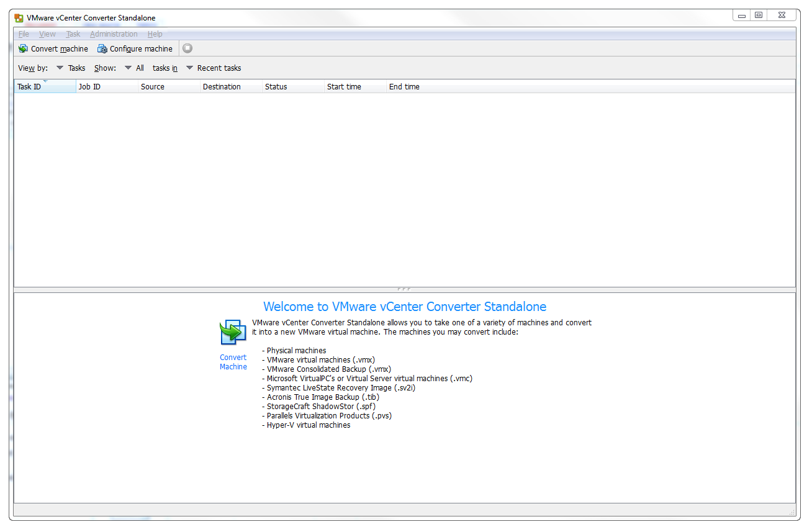This screenshot has width=812, height=532.
Task: Sort by the Start time column header
Action: point(355,87)
